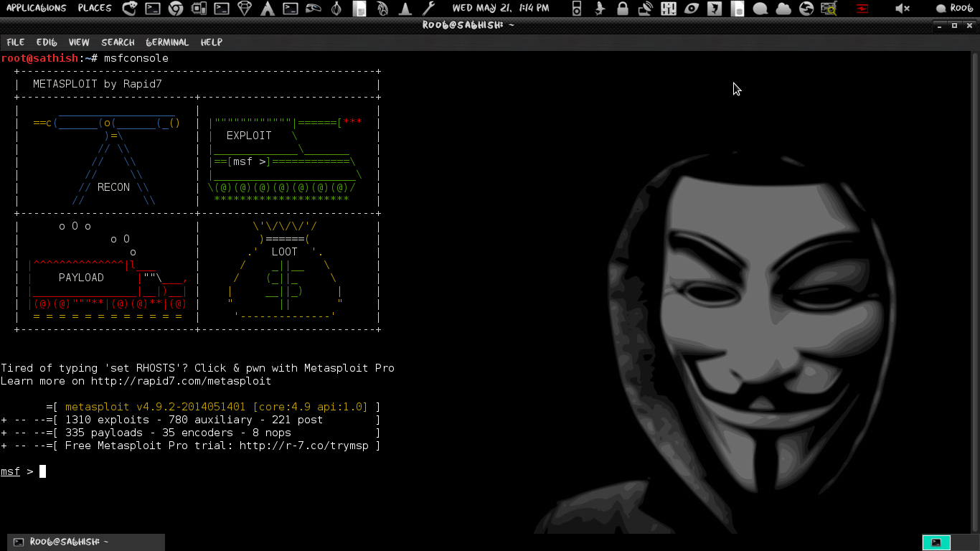This screenshot has width=980, height=551.
Task: Open the audio mixer sliders icon
Action: (x=669, y=9)
